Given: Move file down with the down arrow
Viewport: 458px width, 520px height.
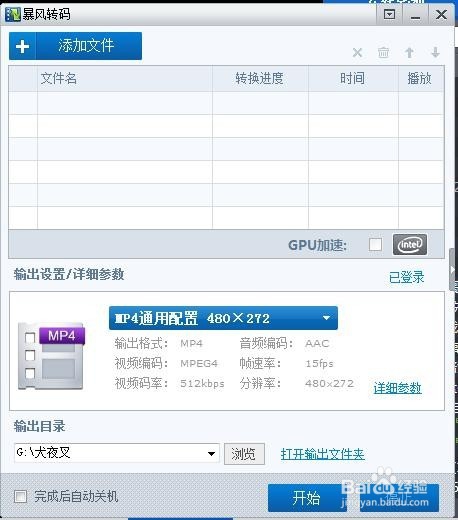Looking at the screenshot, I should (x=435, y=52).
